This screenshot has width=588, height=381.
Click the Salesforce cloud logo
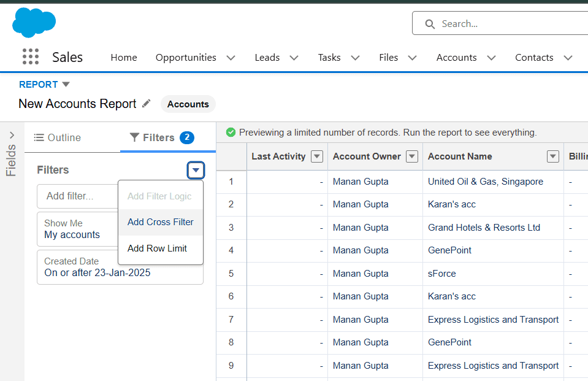click(x=34, y=23)
